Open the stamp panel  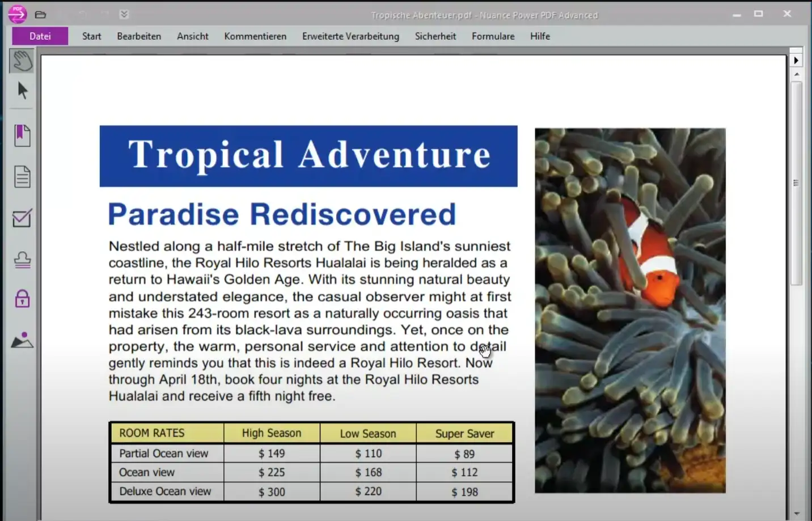tap(22, 260)
